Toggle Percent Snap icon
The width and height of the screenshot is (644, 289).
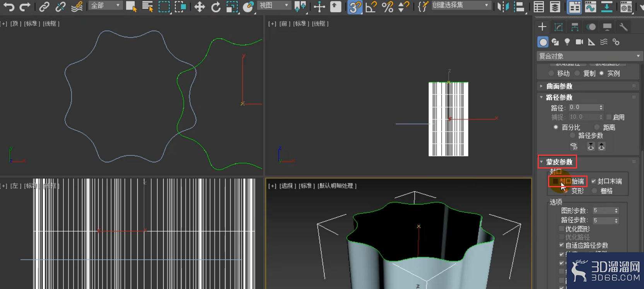click(x=387, y=7)
